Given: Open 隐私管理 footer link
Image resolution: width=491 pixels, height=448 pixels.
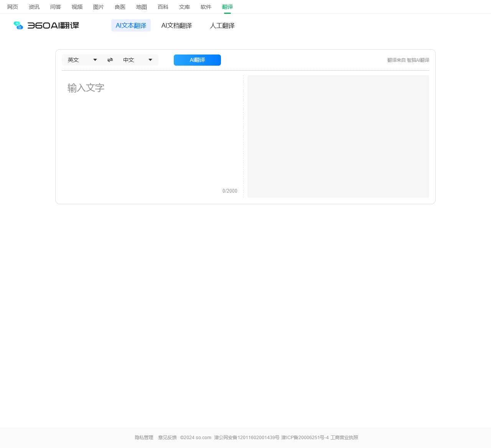Looking at the screenshot, I should point(144,438).
